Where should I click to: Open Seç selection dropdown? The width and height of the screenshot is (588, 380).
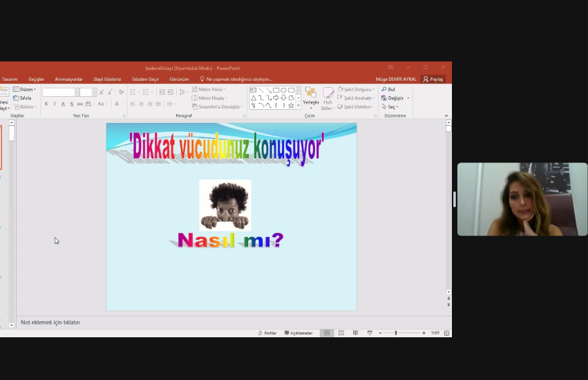(390, 107)
